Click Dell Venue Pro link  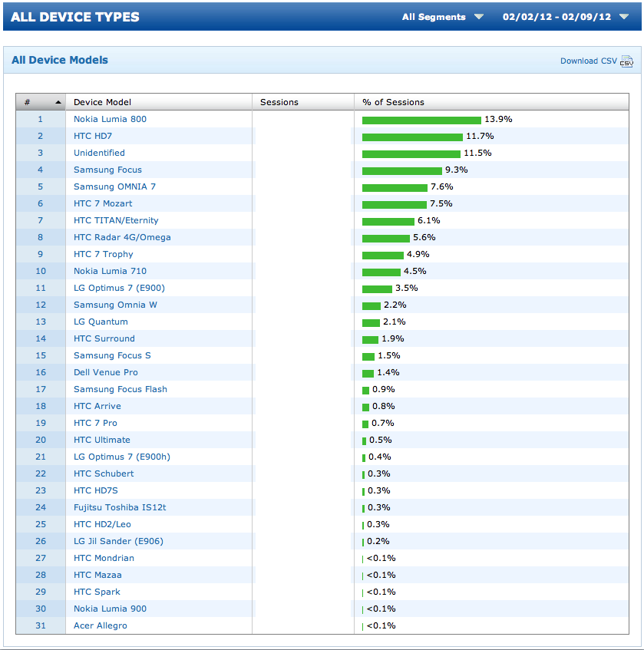click(x=105, y=372)
